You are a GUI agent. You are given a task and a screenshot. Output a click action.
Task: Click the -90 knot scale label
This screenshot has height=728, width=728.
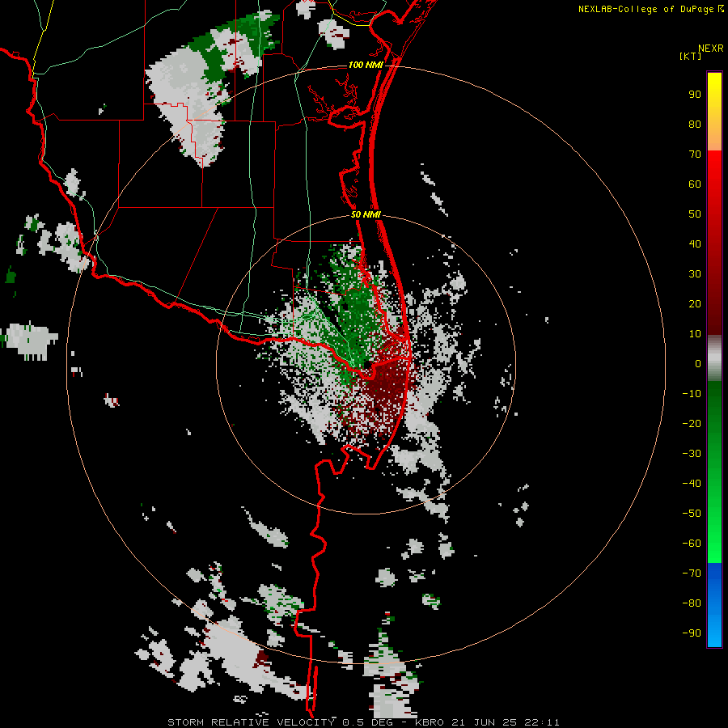point(692,633)
